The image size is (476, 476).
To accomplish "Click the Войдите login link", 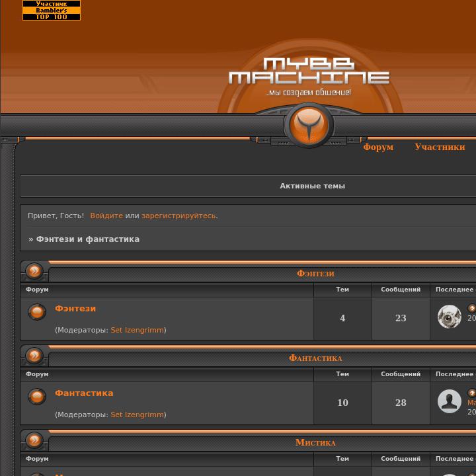I will point(106,216).
